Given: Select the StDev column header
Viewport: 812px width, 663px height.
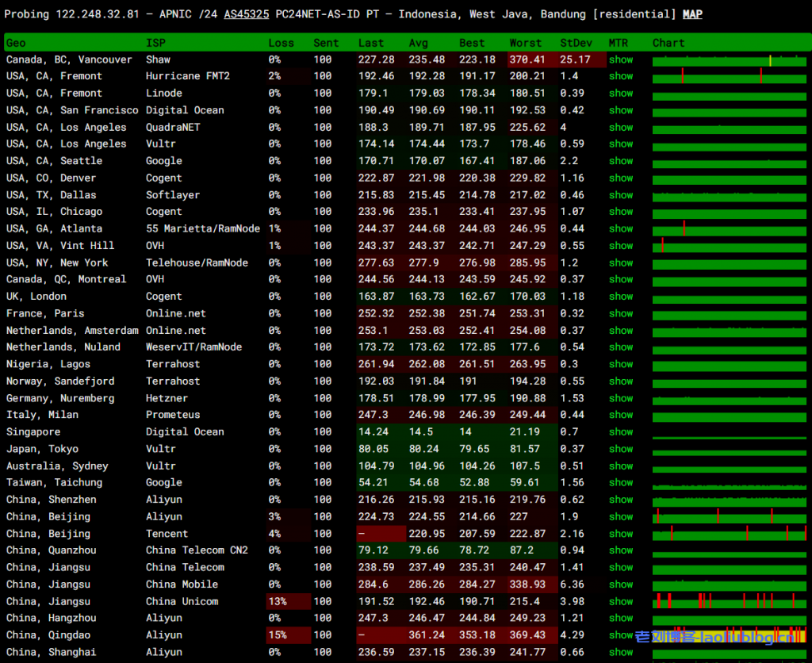Looking at the screenshot, I should 576,43.
